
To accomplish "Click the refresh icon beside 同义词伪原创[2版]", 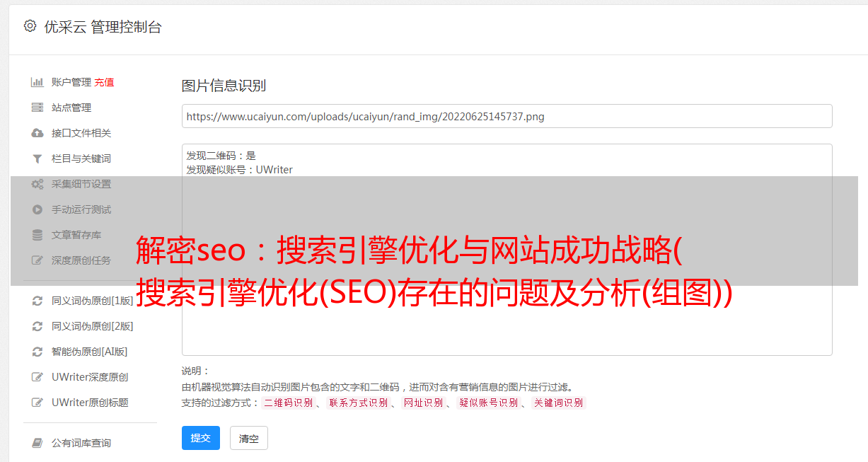I will click(x=37, y=326).
